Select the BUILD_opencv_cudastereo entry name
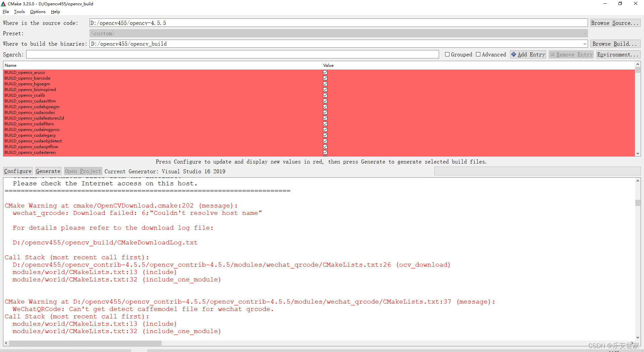 tap(30, 152)
